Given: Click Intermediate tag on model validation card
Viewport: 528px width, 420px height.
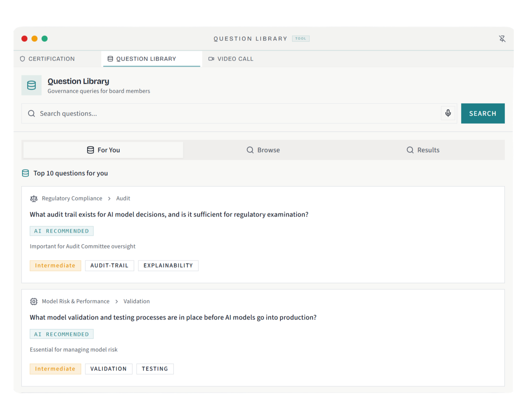Looking at the screenshot, I should click(x=55, y=369).
